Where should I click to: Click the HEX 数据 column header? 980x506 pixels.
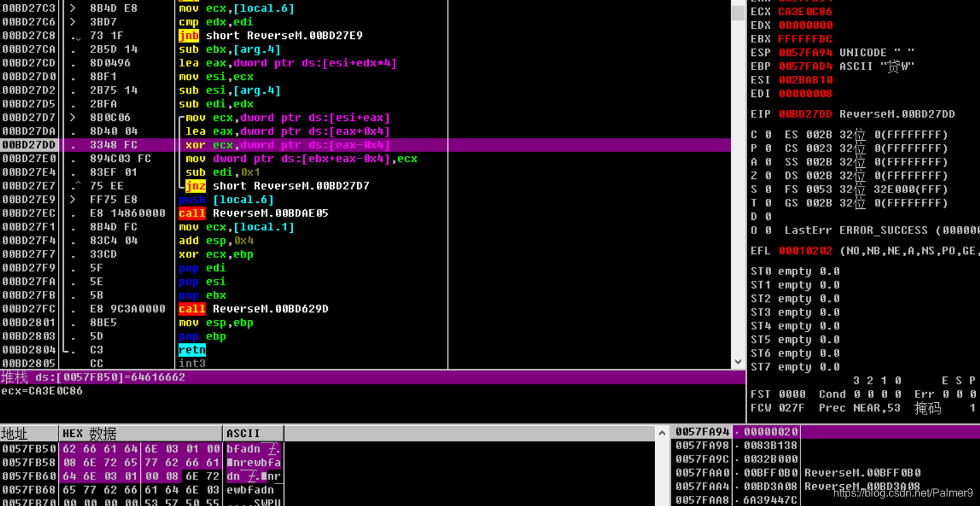[x=141, y=434]
